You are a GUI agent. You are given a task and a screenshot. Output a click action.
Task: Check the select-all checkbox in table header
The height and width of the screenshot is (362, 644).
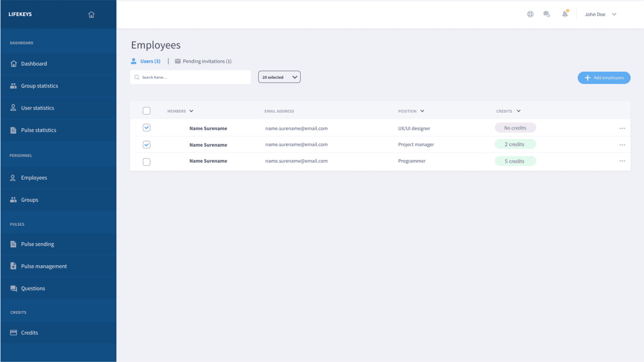[x=146, y=111]
